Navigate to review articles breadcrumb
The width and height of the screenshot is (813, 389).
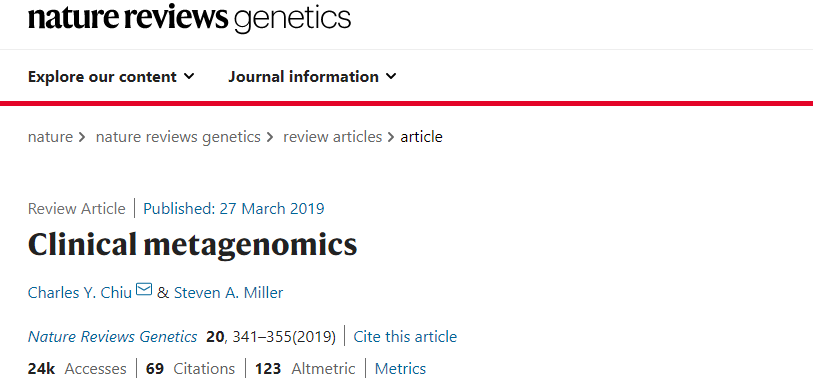332,137
